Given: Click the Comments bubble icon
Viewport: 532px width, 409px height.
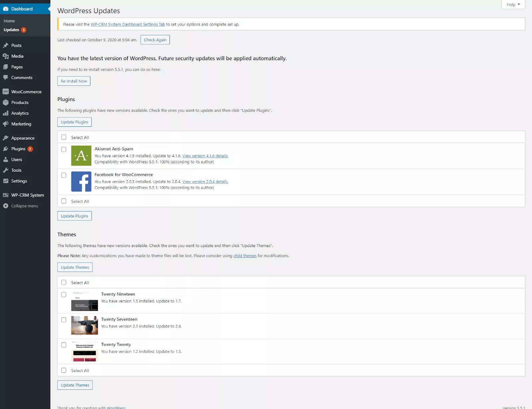Looking at the screenshot, I should point(6,77).
